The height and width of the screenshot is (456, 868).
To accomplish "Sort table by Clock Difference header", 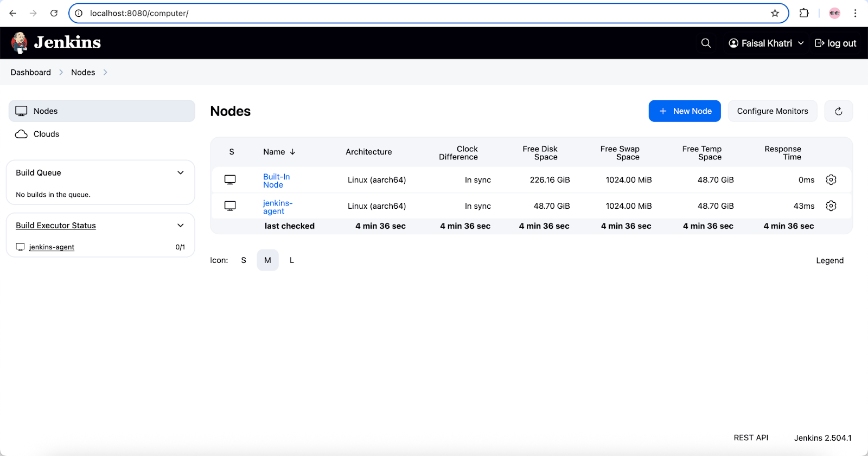I will [458, 153].
